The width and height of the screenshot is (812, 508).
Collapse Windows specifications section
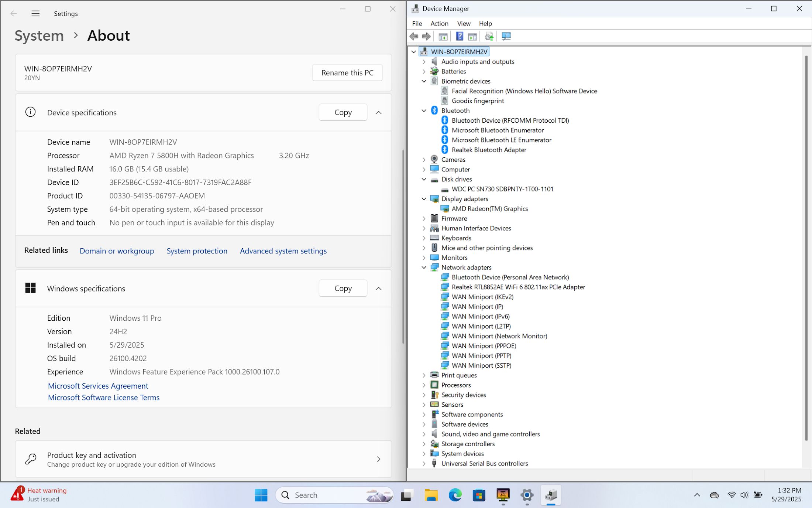[x=378, y=289]
